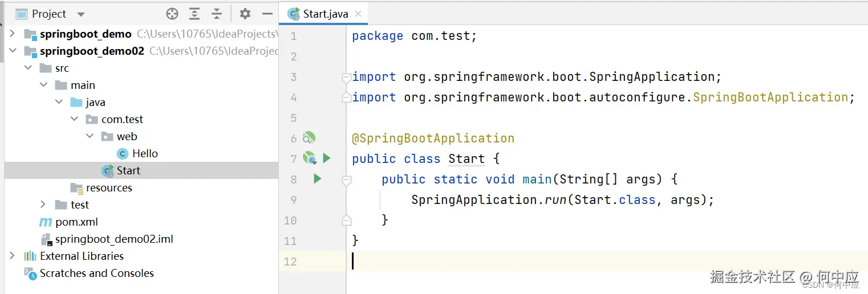The image size is (868, 294).
Task: Close the Start.java editor tab
Action: (x=358, y=14)
